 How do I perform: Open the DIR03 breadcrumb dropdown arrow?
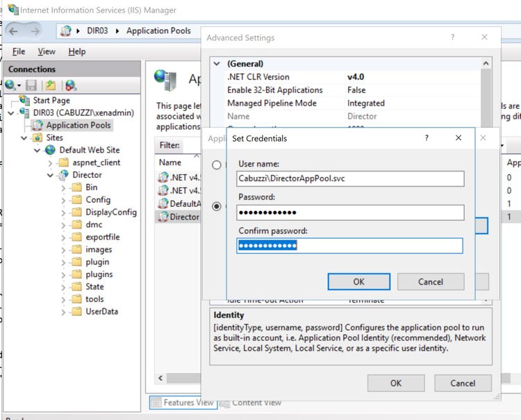point(117,31)
